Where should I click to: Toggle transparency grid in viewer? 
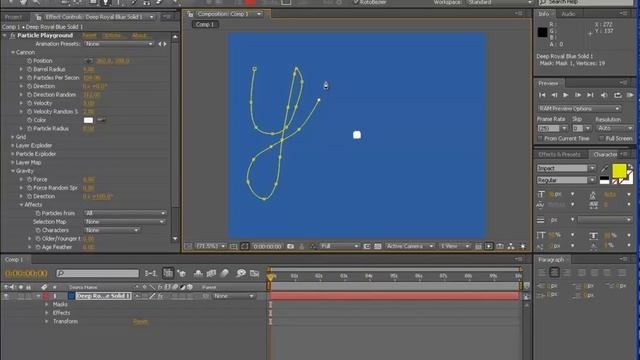click(378, 247)
